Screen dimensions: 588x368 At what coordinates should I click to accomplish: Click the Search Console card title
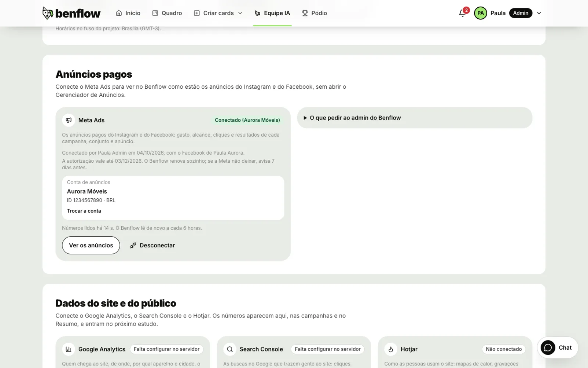261,349
